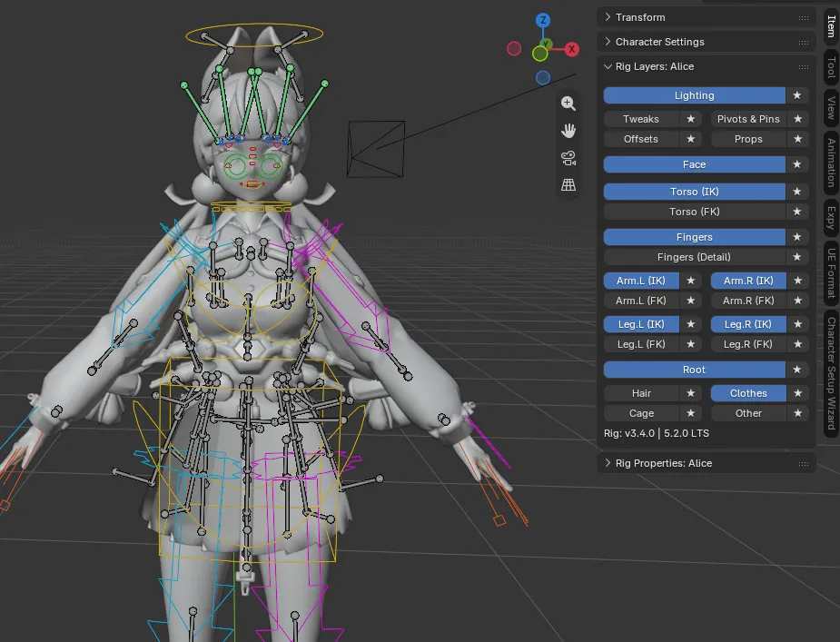Enable the Cage layer
The width and height of the screenshot is (840, 642).
coord(641,413)
